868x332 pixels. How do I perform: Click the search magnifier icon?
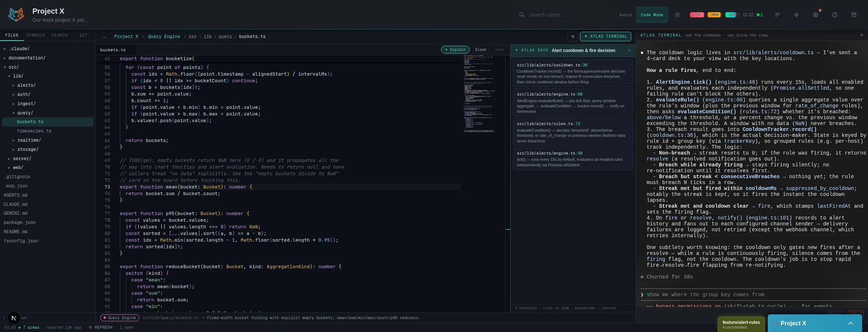pyautogui.click(x=521, y=15)
